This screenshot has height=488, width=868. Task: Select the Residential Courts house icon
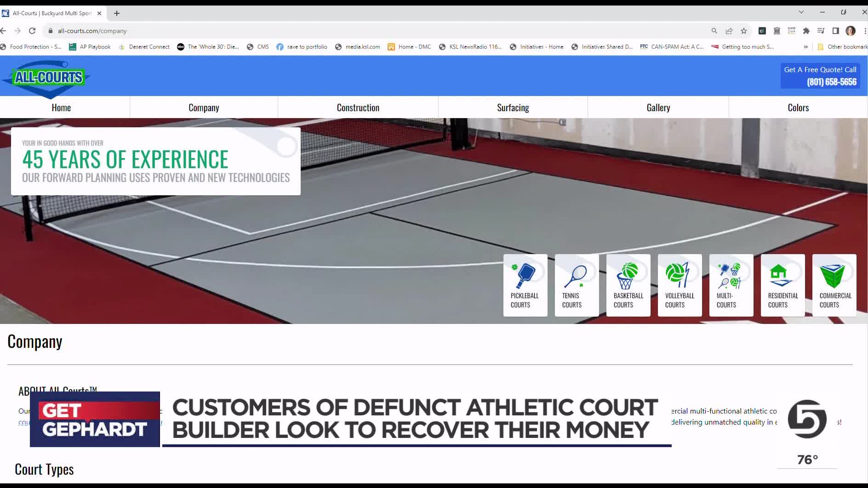pos(779,273)
